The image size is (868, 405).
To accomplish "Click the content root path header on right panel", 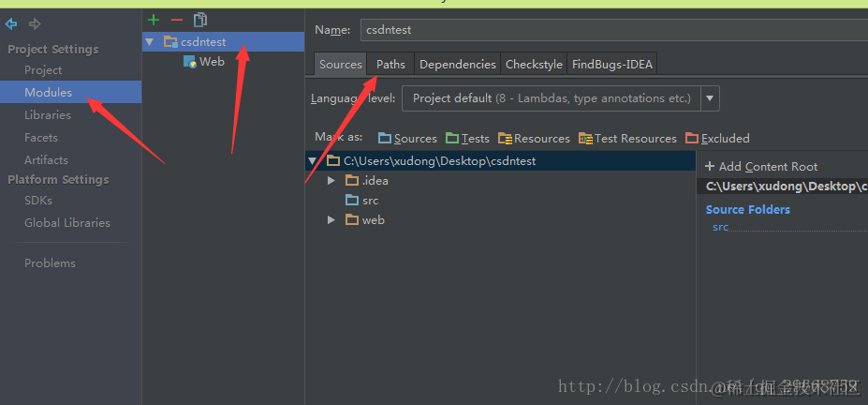I will [x=782, y=187].
